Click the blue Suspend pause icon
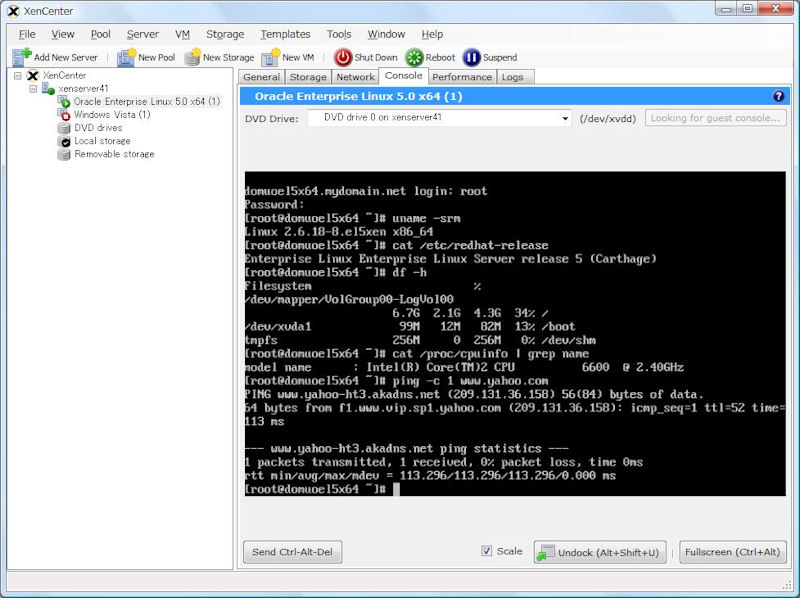 coord(471,57)
